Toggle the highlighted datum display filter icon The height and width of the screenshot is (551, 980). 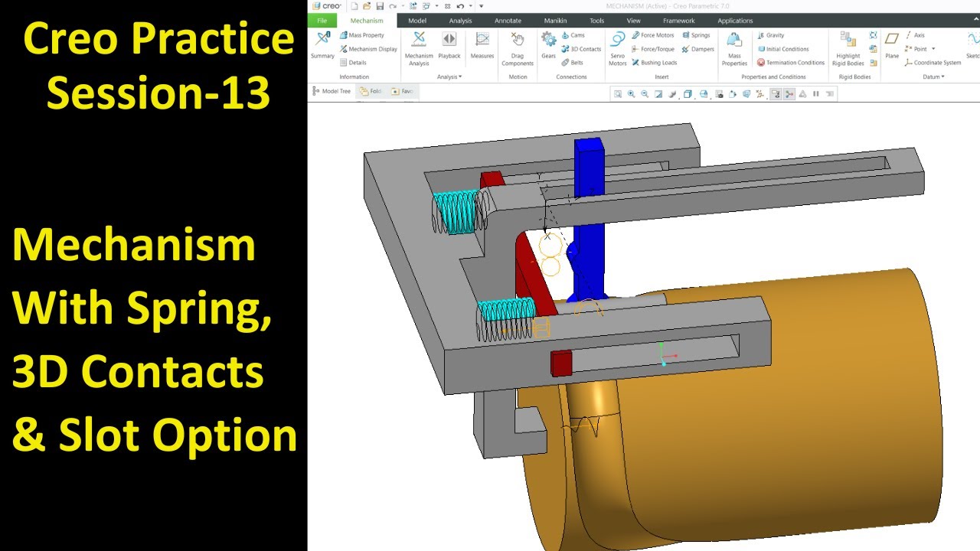776,94
